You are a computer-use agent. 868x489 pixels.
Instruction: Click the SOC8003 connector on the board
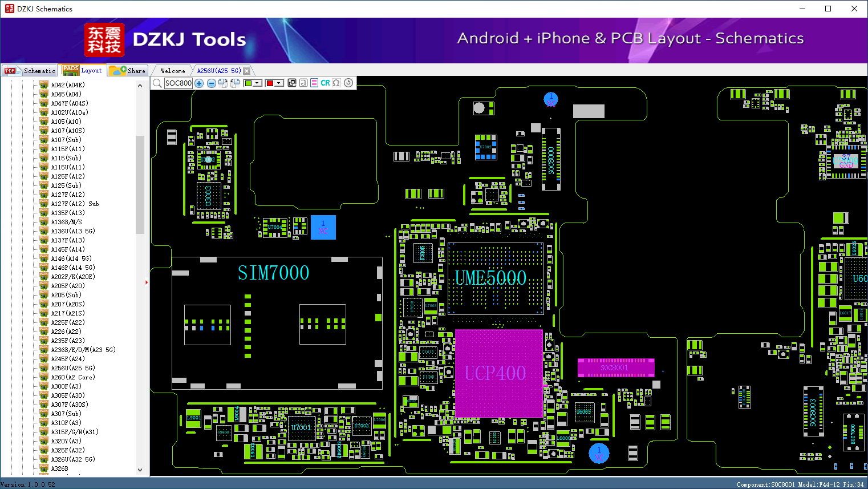pos(813,411)
